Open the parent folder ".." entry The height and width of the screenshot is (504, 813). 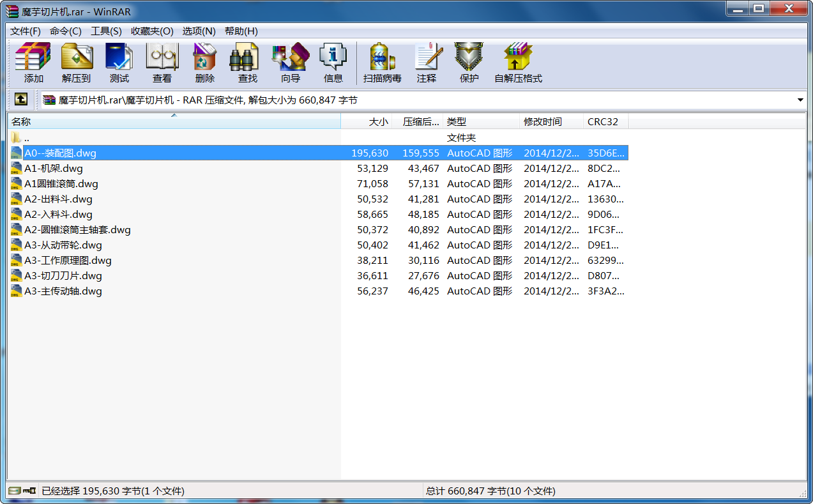click(x=26, y=138)
